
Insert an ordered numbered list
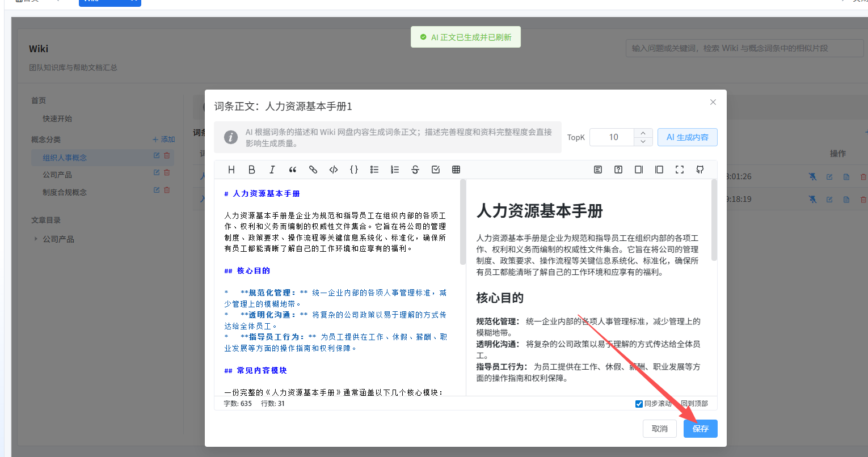[395, 170]
